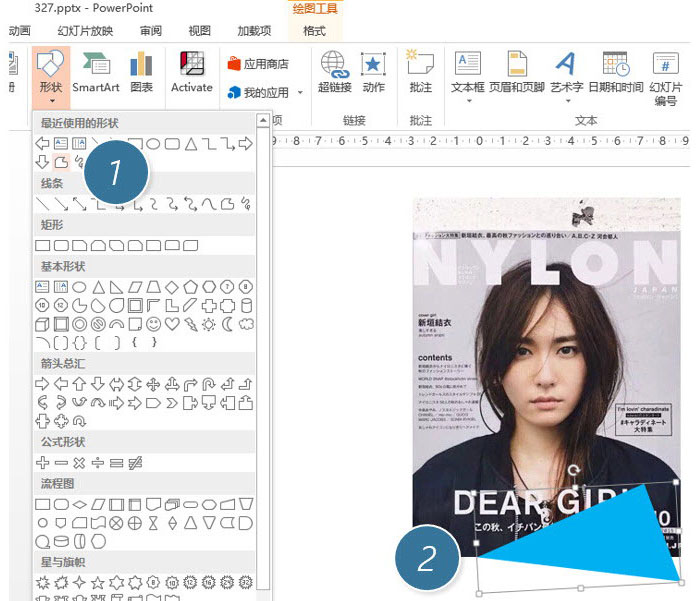Switch to the 格式 tab

(314, 31)
